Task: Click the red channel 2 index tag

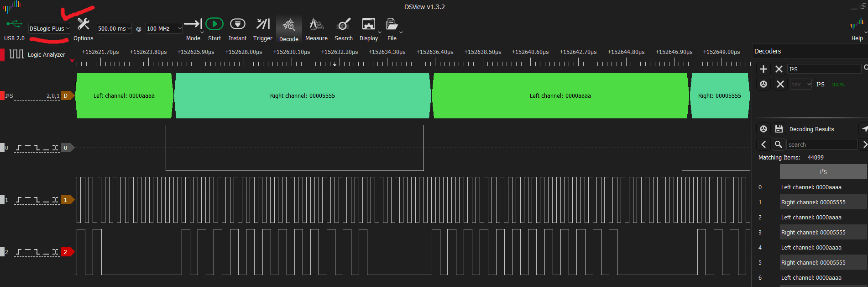Action: 67,252
